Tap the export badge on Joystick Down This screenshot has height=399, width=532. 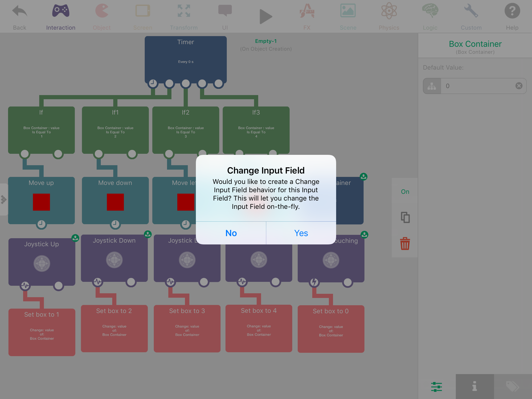click(x=148, y=234)
